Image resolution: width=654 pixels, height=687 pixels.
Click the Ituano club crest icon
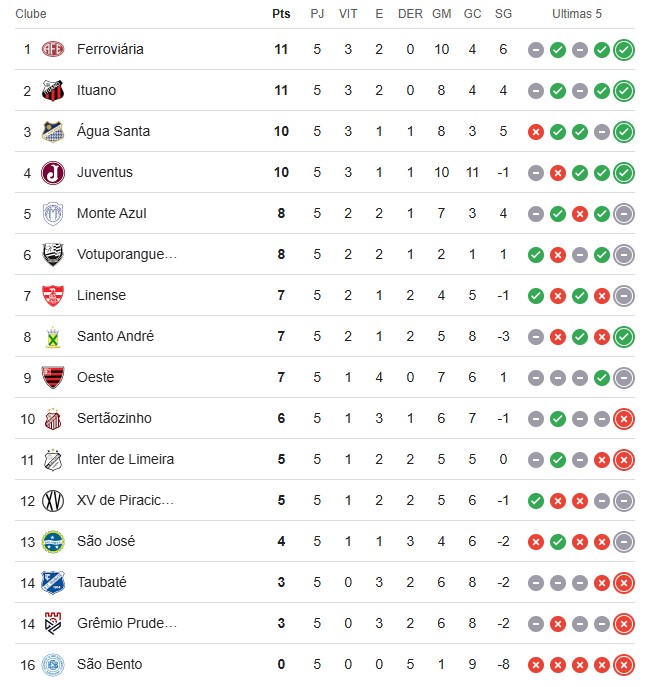pos(53,90)
